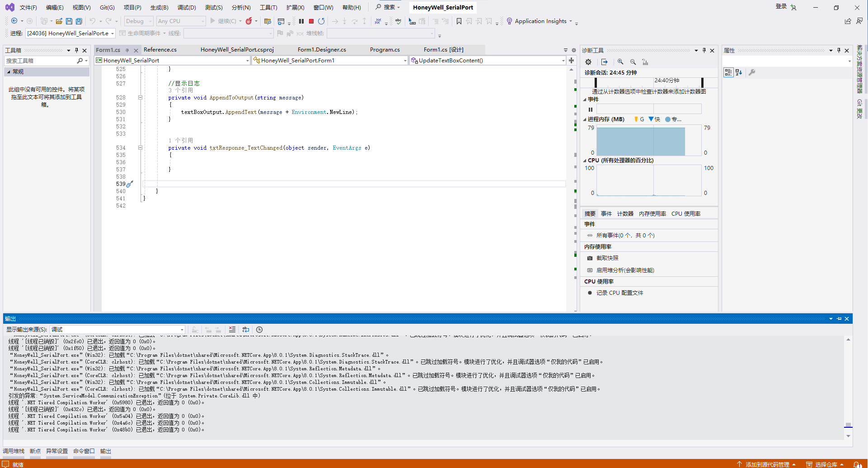Image resolution: width=868 pixels, height=468 pixels.
Task: Collapse the 常规 group in Toolbox
Action: click(x=9, y=72)
